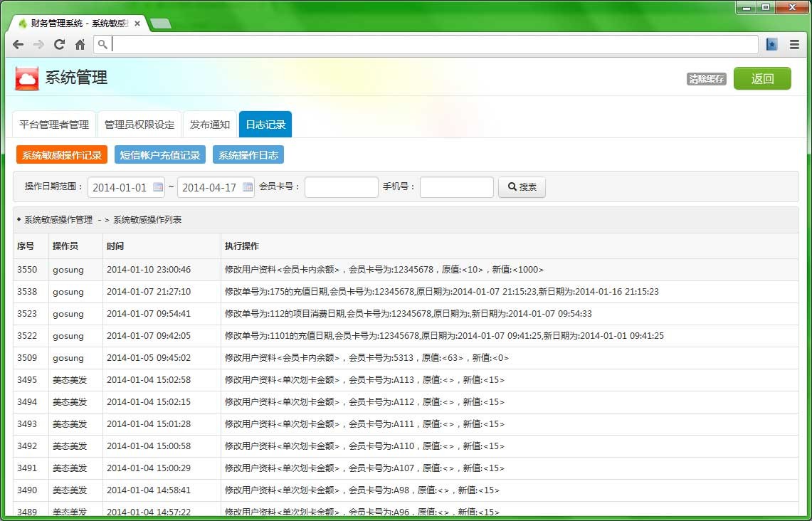This screenshot has height=521, width=812.
Task: Click the 操作员 column header
Action: 65,246
